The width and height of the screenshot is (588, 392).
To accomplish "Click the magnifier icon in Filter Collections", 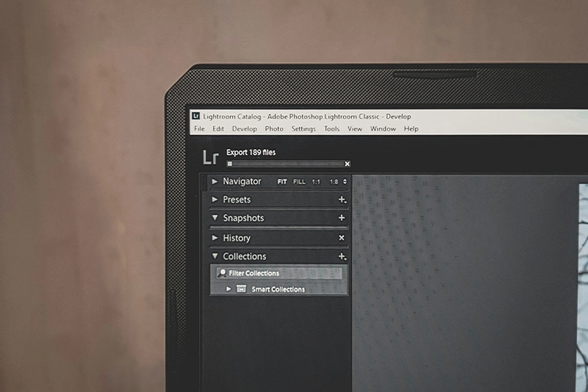I will (222, 273).
